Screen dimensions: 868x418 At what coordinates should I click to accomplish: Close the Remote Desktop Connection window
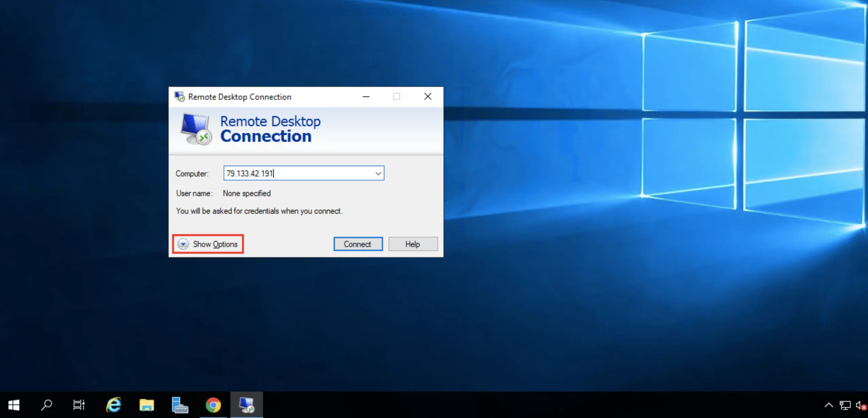428,97
